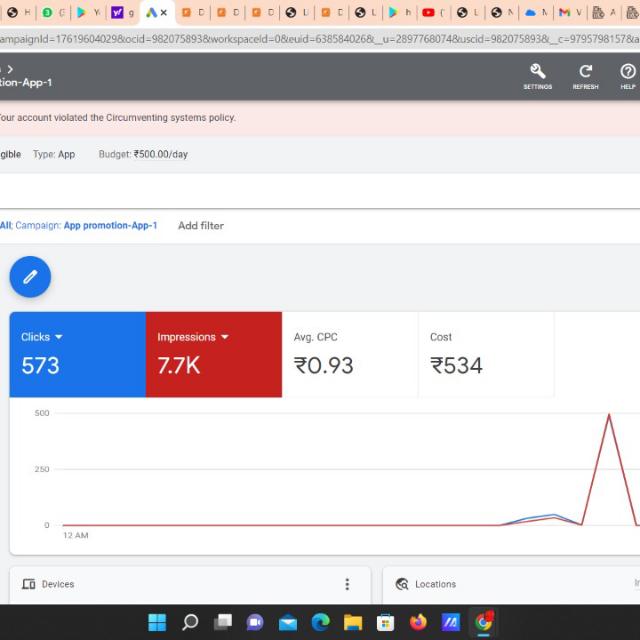640x640 pixels.
Task: Click the breadcrumb chevron arrow in header
Action: [10, 69]
